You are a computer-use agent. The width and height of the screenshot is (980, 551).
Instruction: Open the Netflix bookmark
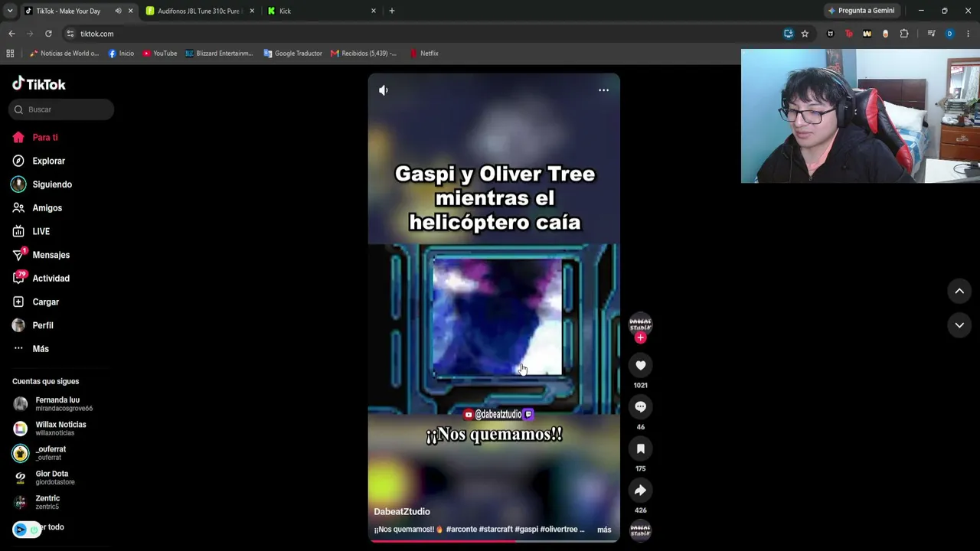[424, 54]
